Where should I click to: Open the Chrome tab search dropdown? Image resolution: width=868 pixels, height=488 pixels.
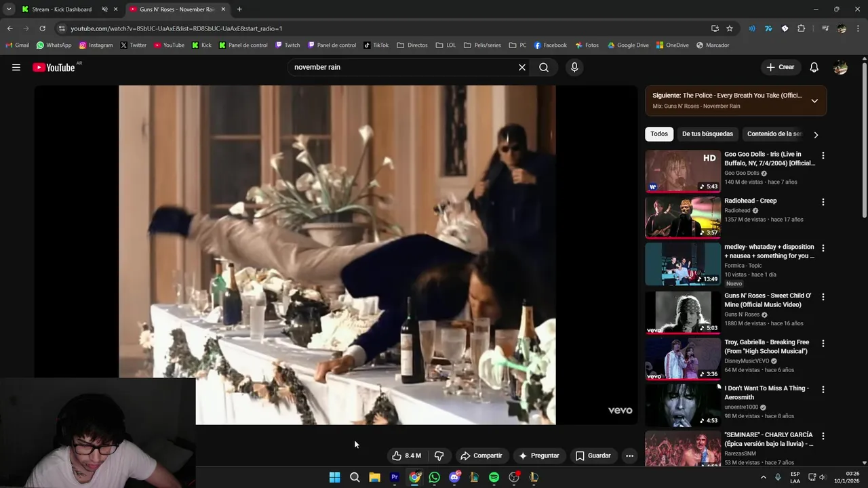click(x=8, y=9)
